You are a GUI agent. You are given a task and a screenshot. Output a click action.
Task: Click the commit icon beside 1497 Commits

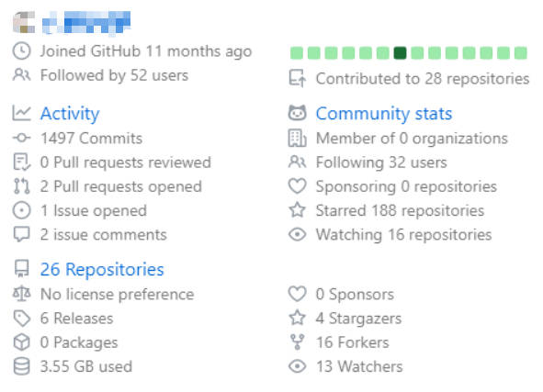coord(21,138)
